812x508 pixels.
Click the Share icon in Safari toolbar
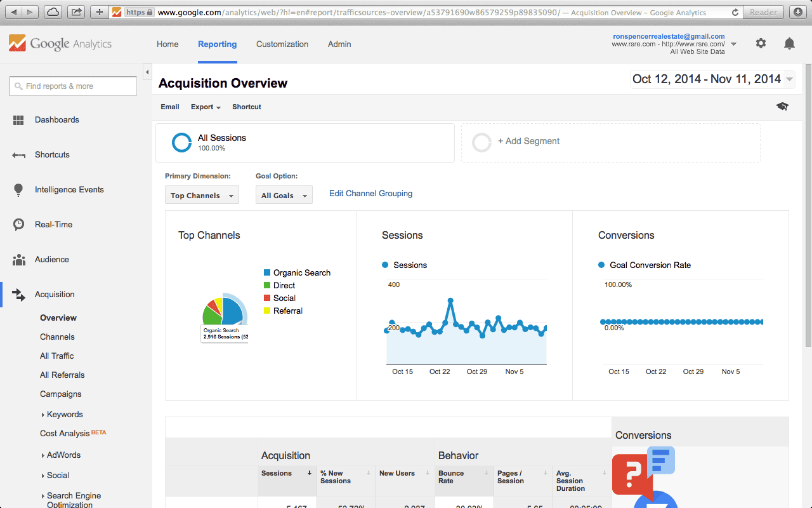(x=76, y=12)
